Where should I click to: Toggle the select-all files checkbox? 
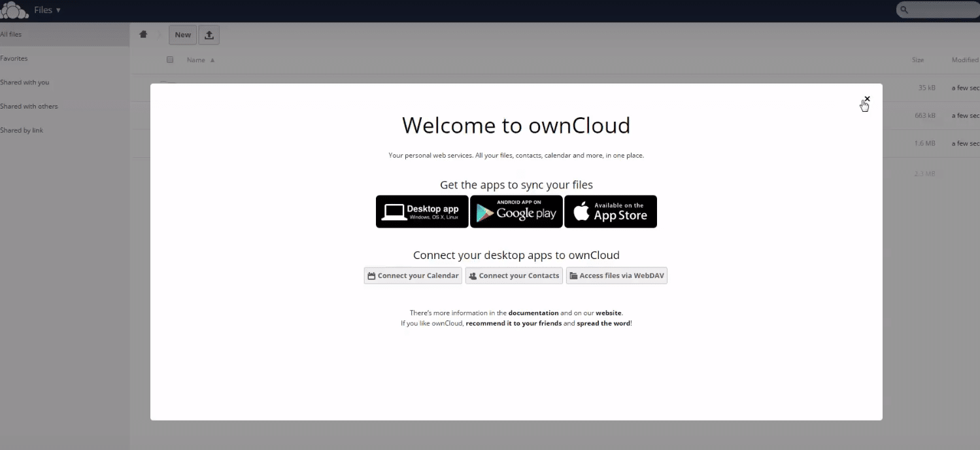[x=170, y=60]
